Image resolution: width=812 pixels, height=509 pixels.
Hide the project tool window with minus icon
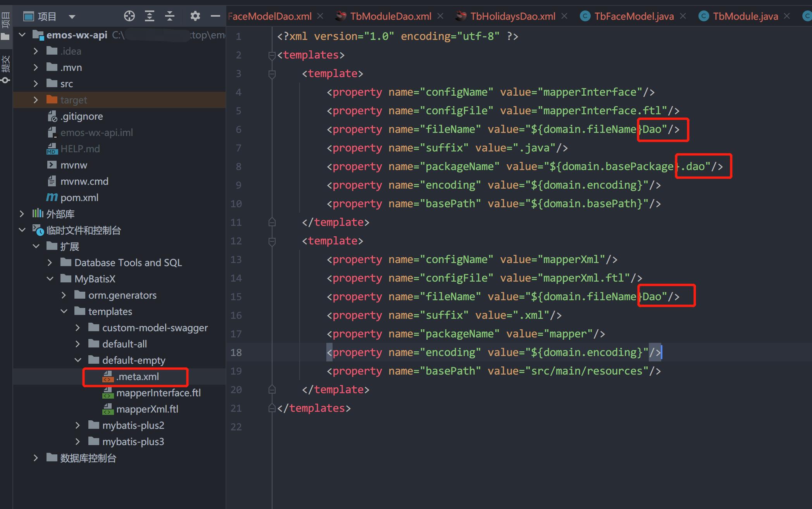tap(215, 16)
